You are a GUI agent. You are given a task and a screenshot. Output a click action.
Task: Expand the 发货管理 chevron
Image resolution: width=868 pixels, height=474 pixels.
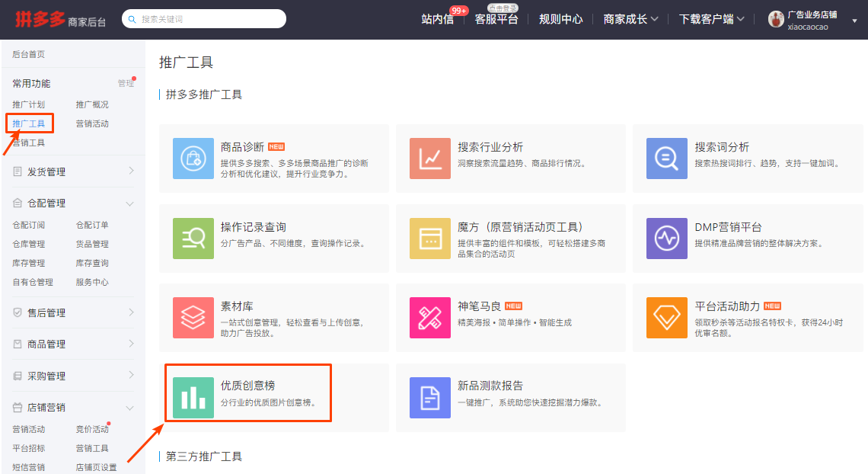(131, 171)
